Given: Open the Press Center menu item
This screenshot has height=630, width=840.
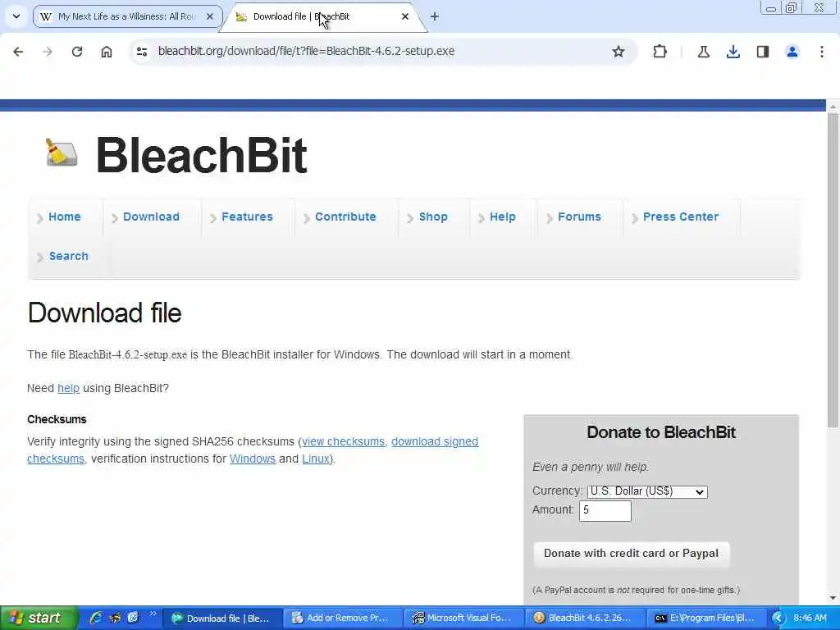Looking at the screenshot, I should [x=680, y=217].
